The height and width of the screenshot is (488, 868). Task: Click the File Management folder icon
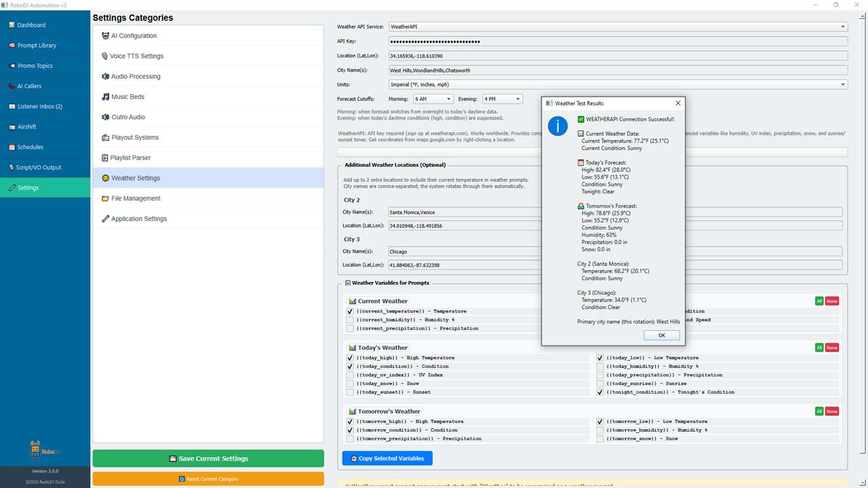tap(105, 199)
